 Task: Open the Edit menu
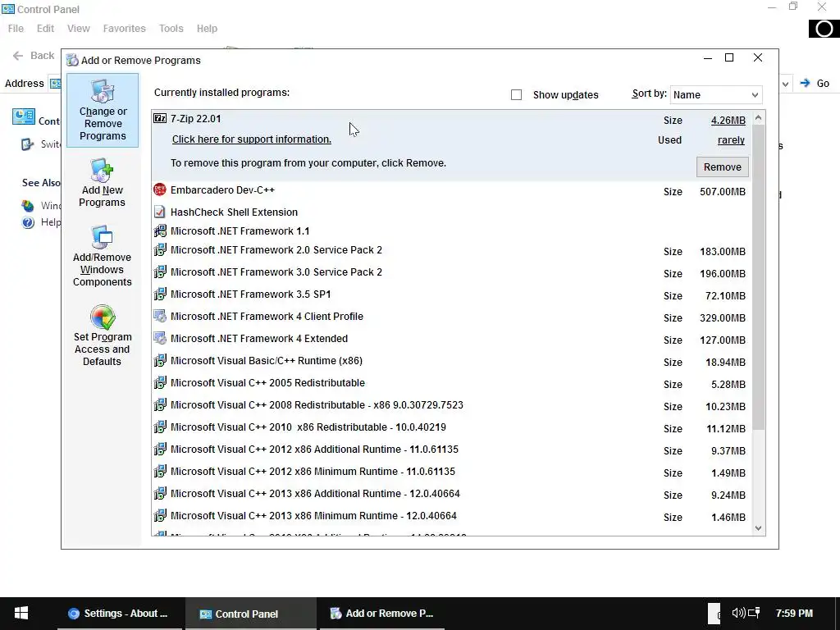tap(46, 29)
